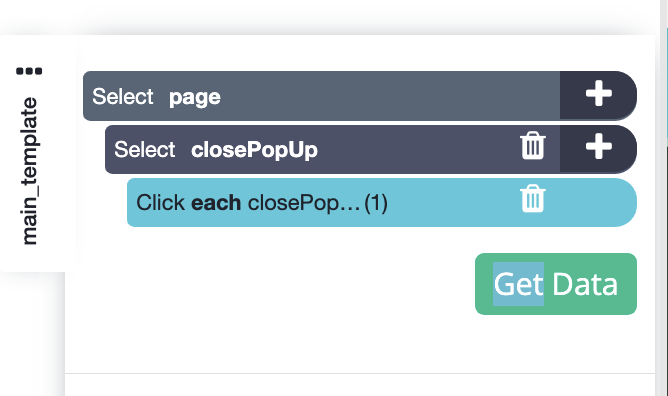Click the highlighted Get word on the Get Data button

point(518,284)
